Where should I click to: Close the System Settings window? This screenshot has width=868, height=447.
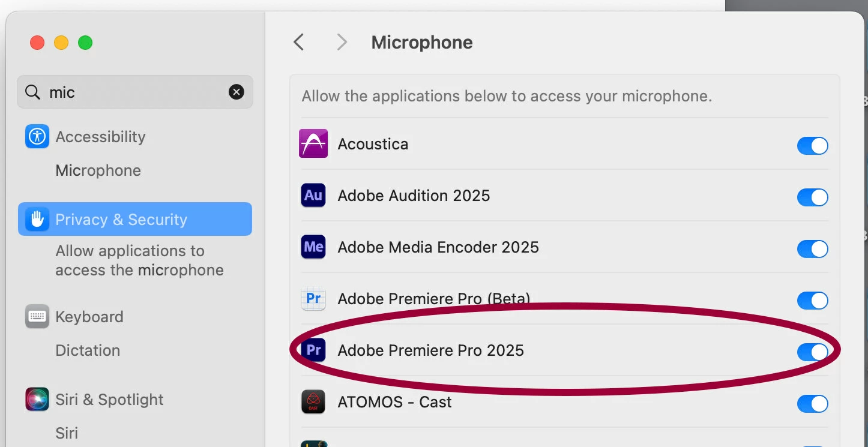pyautogui.click(x=37, y=43)
